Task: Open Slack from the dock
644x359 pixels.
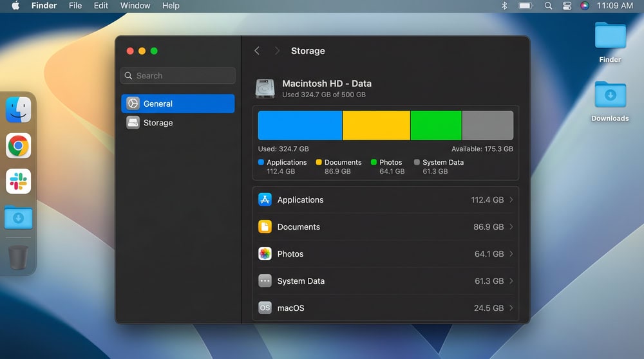Action: pyautogui.click(x=19, y=181)
